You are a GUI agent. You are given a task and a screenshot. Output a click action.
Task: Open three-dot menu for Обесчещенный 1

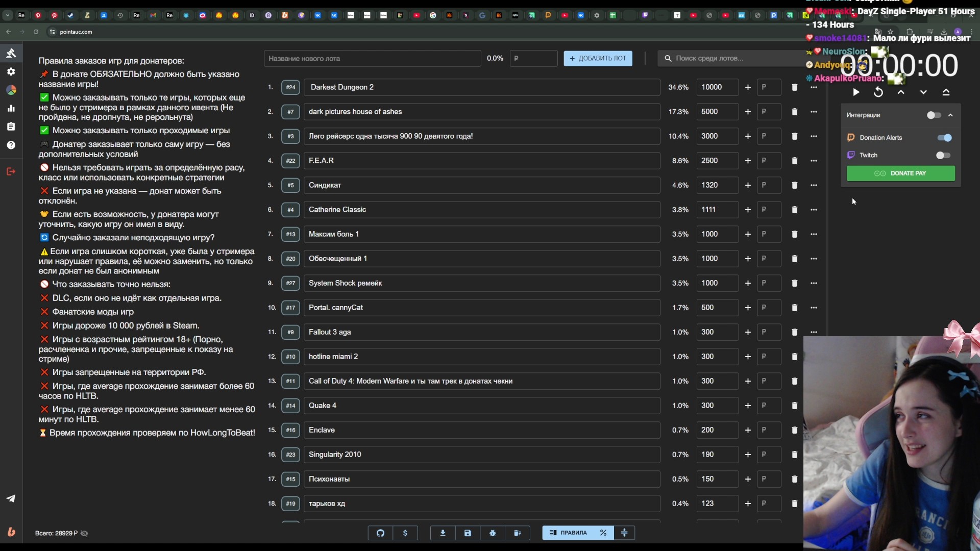(x=814, y=259)
